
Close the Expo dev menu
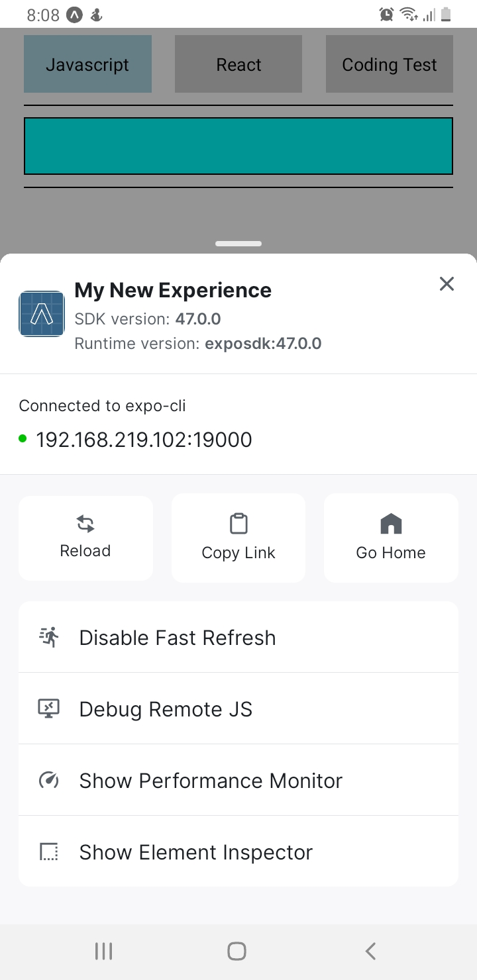tap(447, 284)
